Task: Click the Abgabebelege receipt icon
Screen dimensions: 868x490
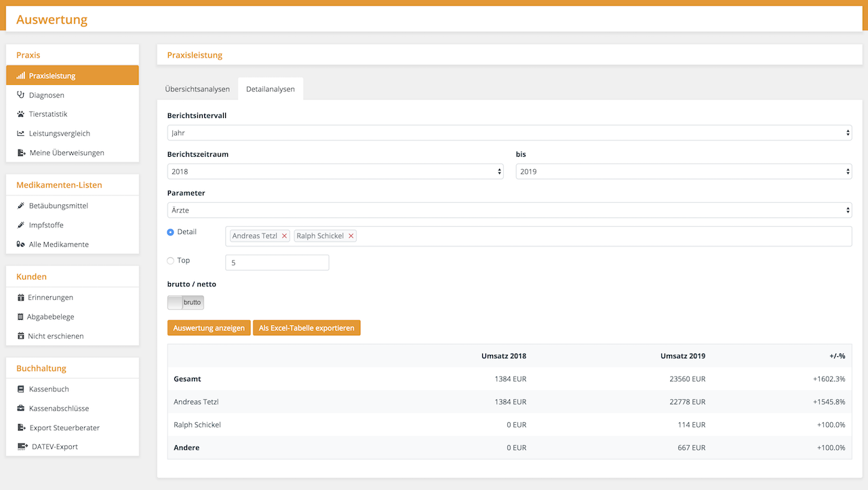Action: click(x=20, y=317)
